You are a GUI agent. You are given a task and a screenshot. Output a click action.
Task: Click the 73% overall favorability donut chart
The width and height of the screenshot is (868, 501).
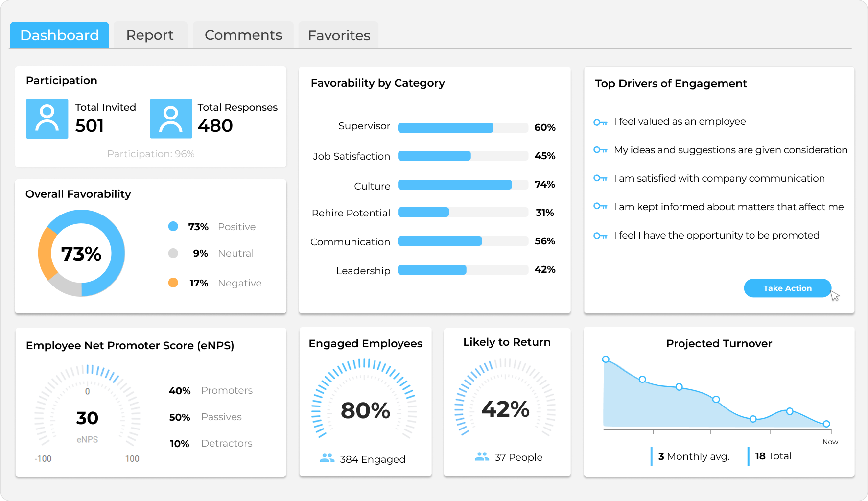point(81,253)
